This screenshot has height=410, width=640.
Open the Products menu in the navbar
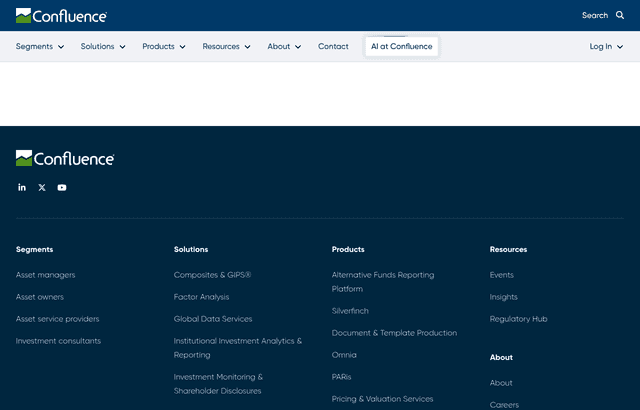158,47
